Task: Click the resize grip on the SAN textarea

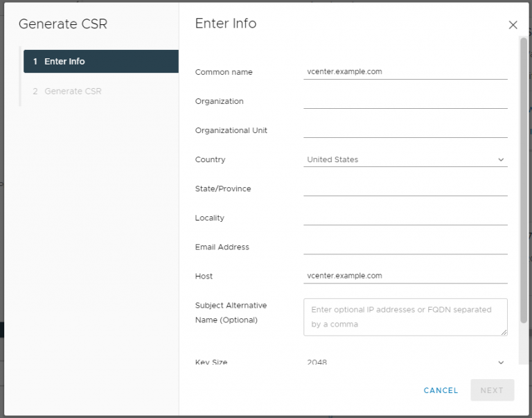Action: [504, 332]
